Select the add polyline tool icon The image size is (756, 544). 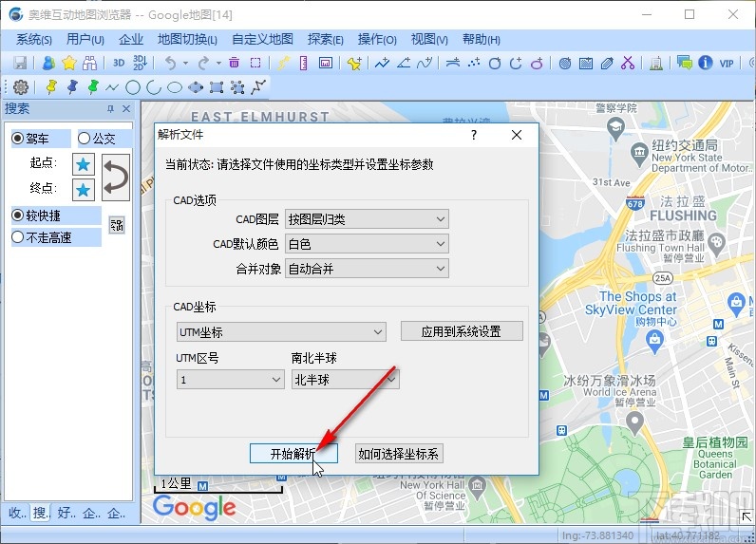(383, 63)
